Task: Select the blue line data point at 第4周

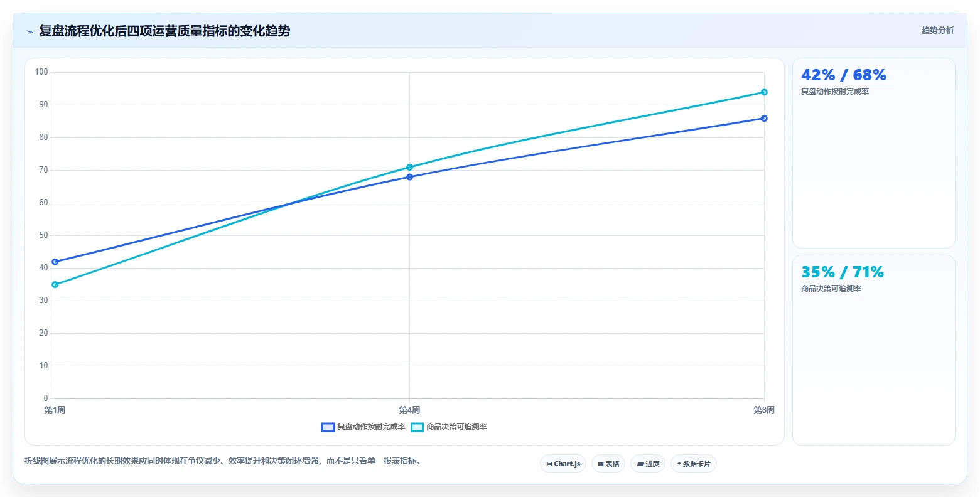Action: tap(409, 177)
